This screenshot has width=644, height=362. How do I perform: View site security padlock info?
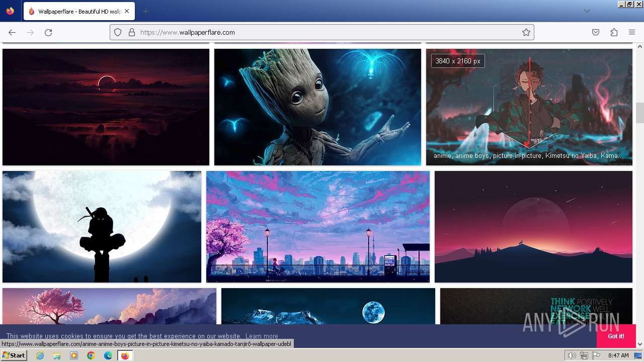click(132, 32)
